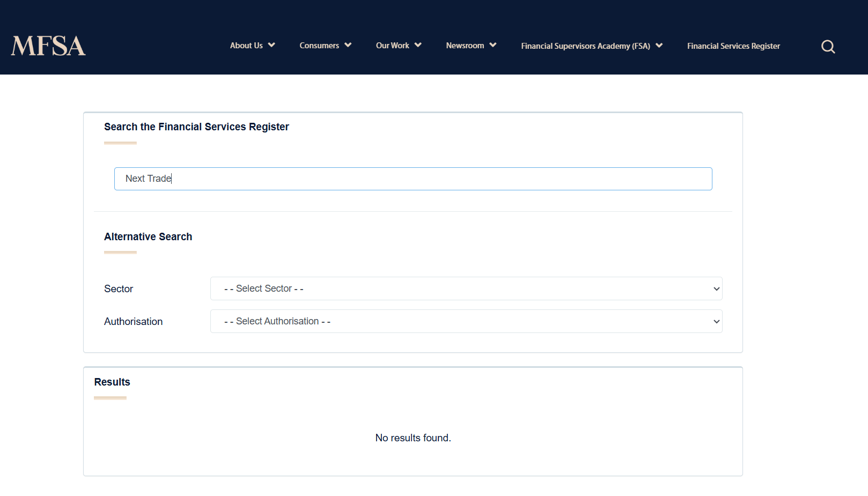Open the Select Authorisation dropdown
Image resolution: width=868 pixels, height=496 pixels.
466,321
